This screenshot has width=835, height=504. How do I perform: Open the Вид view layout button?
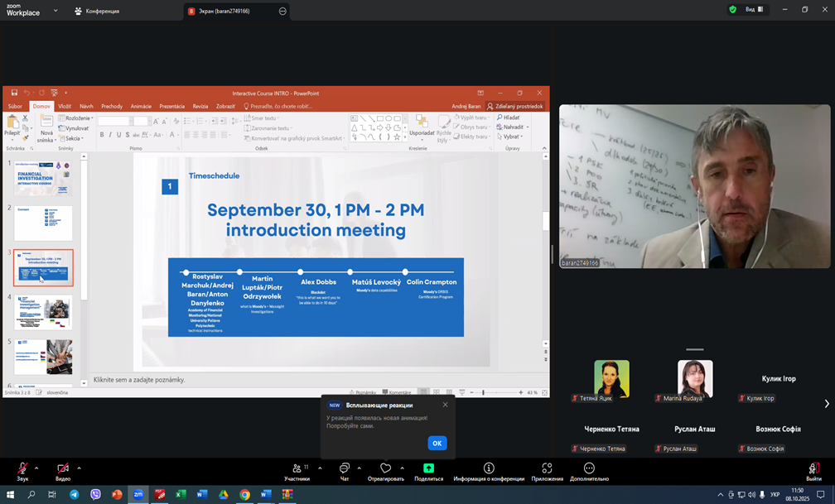click(754, 10)
